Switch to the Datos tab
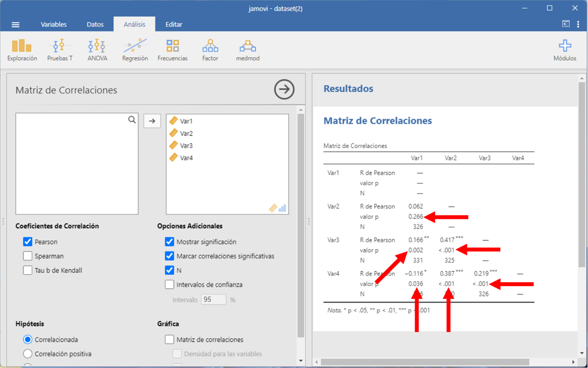 95,25
